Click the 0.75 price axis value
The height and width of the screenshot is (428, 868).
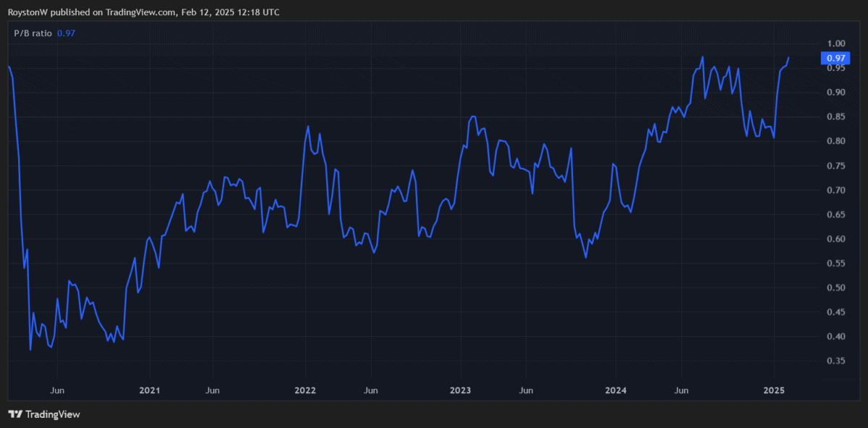835,166
